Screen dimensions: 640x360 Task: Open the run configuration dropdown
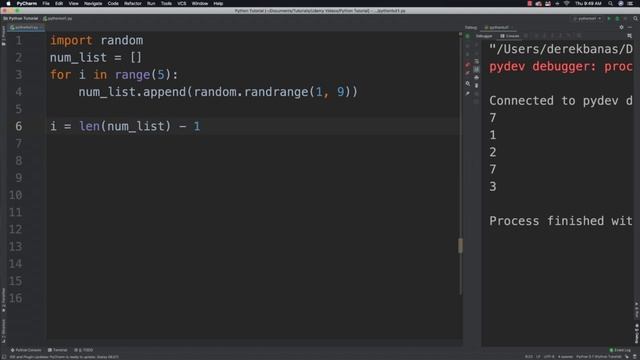(x=587, y=18)
